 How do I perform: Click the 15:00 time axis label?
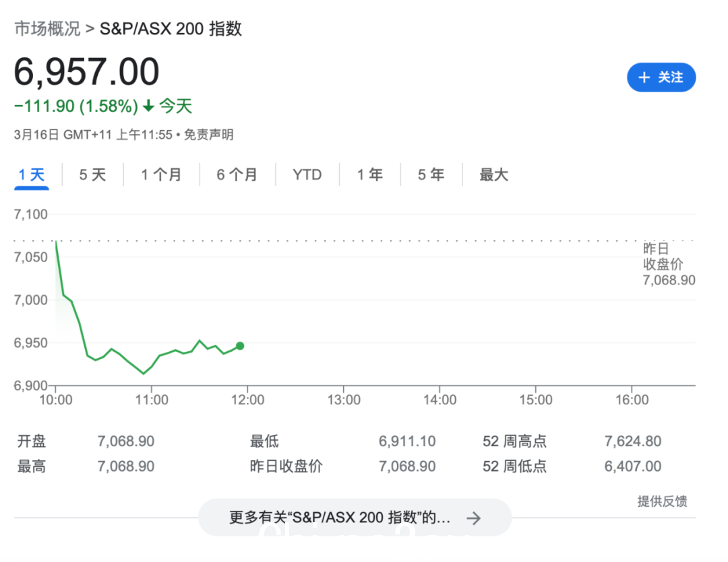[536, 400]
